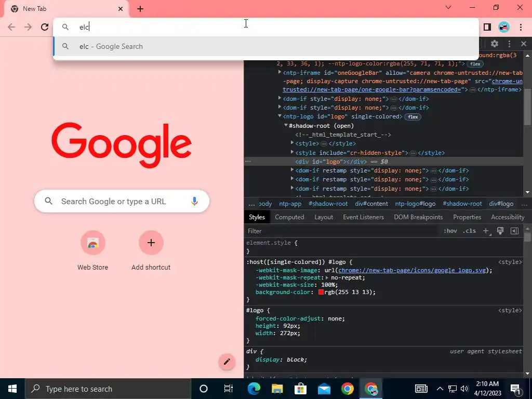Expand the last dom-if restamp node
532x399 pixels.
[292, 188]
